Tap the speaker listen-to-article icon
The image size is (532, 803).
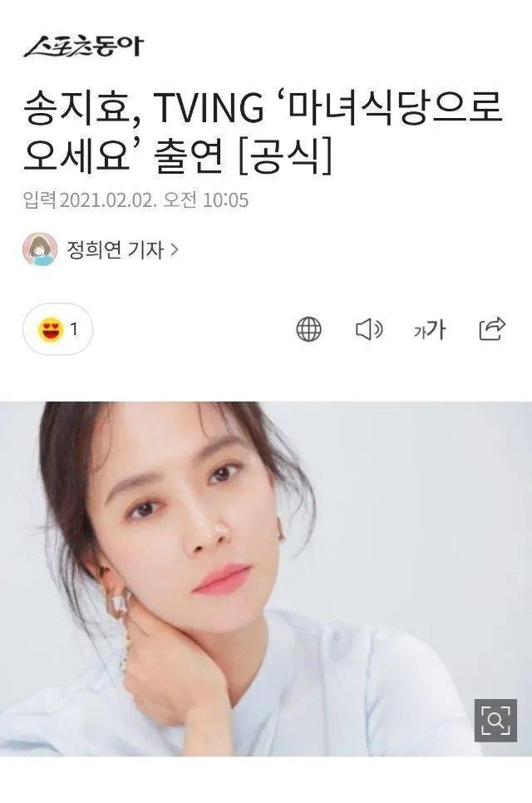tap(369, 329)
